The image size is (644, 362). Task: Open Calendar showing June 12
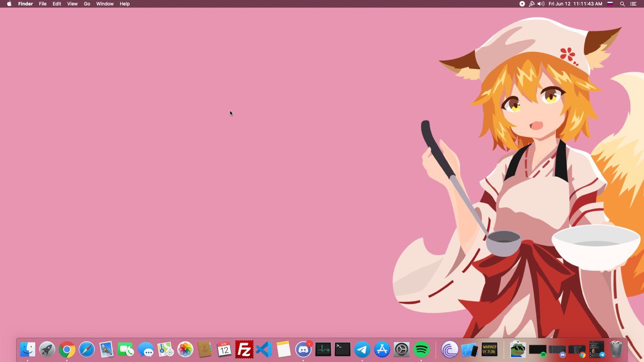(x=224, y=349)
